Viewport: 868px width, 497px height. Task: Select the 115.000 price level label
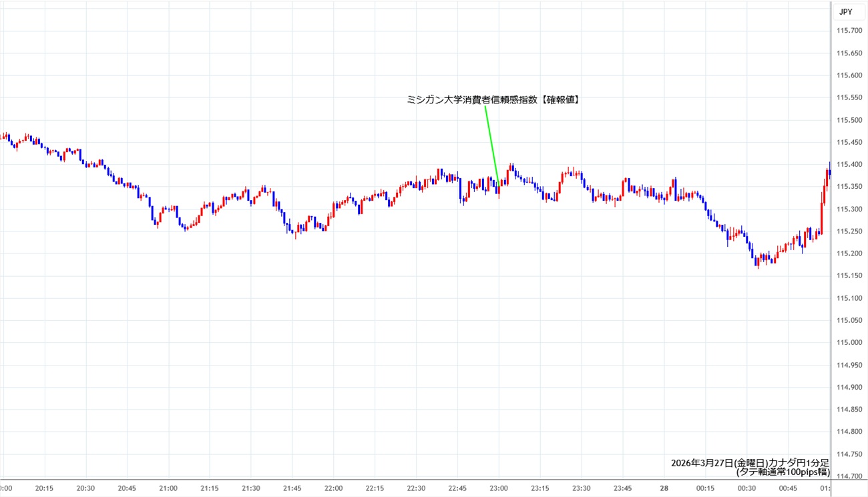pos(848,343)
